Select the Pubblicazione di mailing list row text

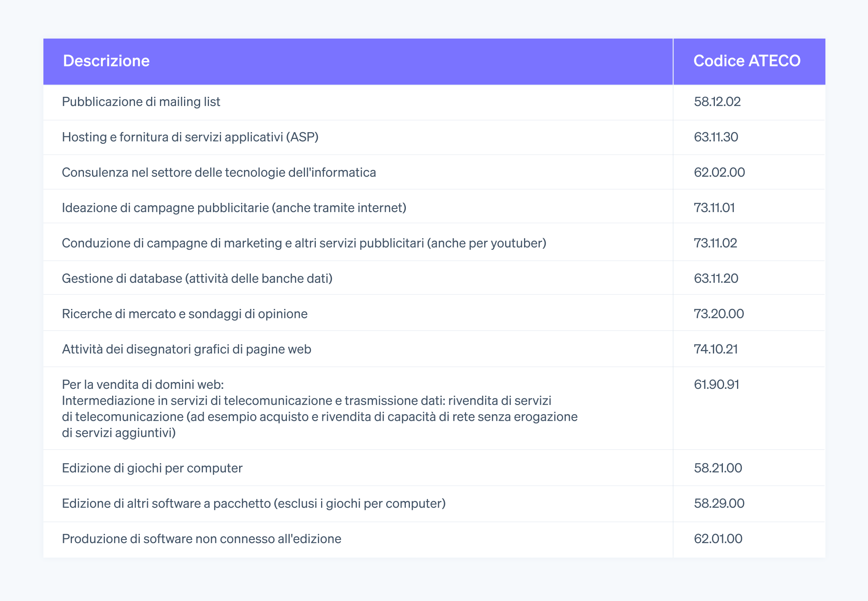141,102
